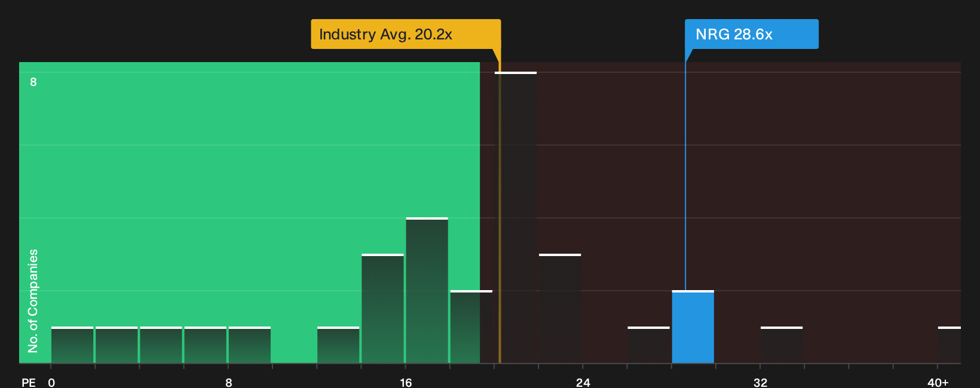Click the y-axis value 8
This screenshot has height=388, width=980.
[33, 82]
